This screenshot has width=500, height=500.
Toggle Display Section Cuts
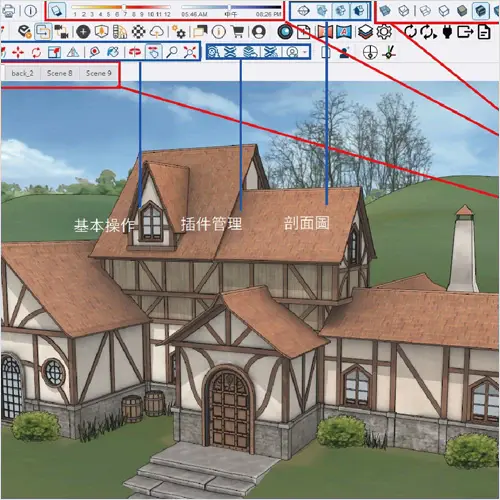pos(340,11)
